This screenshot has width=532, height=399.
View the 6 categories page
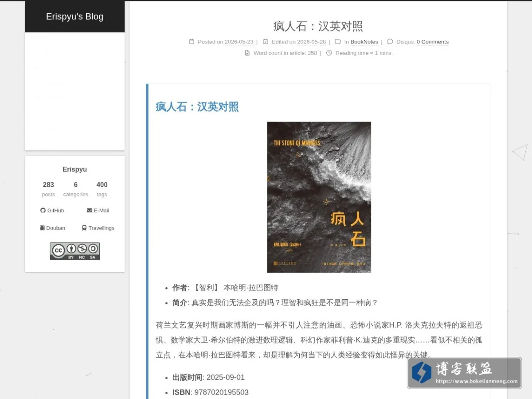(x=76, y=189)
